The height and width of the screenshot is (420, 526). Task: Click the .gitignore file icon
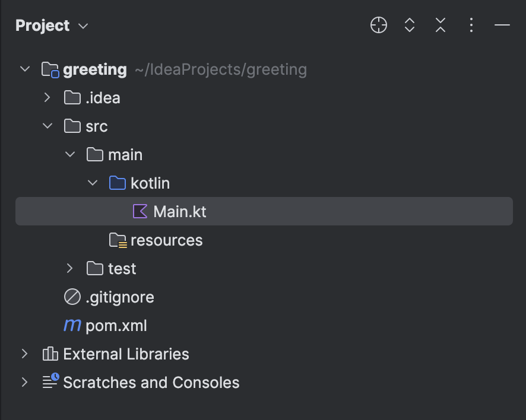click(72, 297)
